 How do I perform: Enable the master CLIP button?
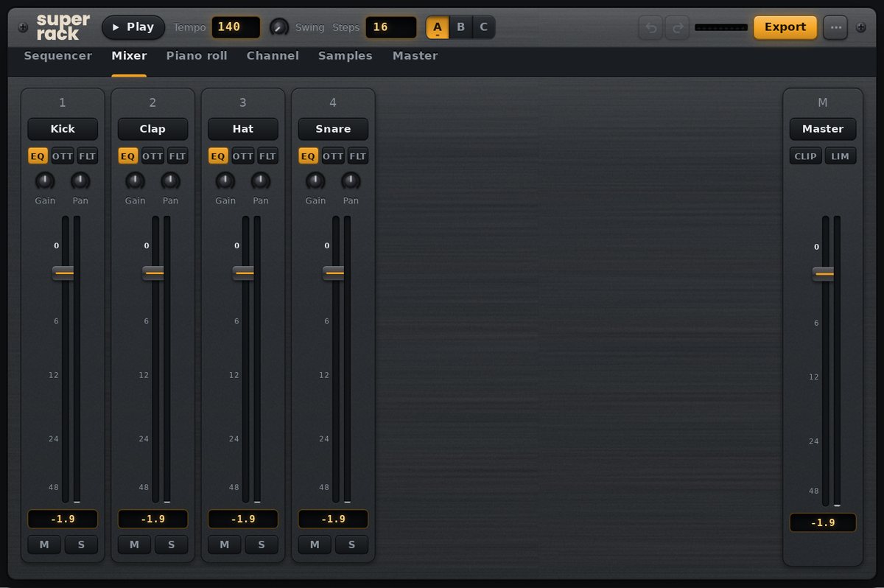tap(806, 156)
